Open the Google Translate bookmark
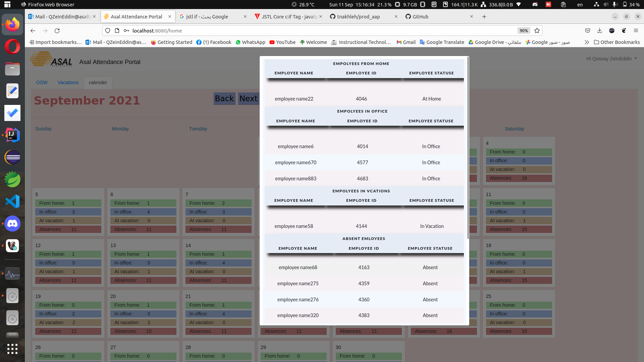Screen dimensions: 644x362 click(x=442, y=42)
